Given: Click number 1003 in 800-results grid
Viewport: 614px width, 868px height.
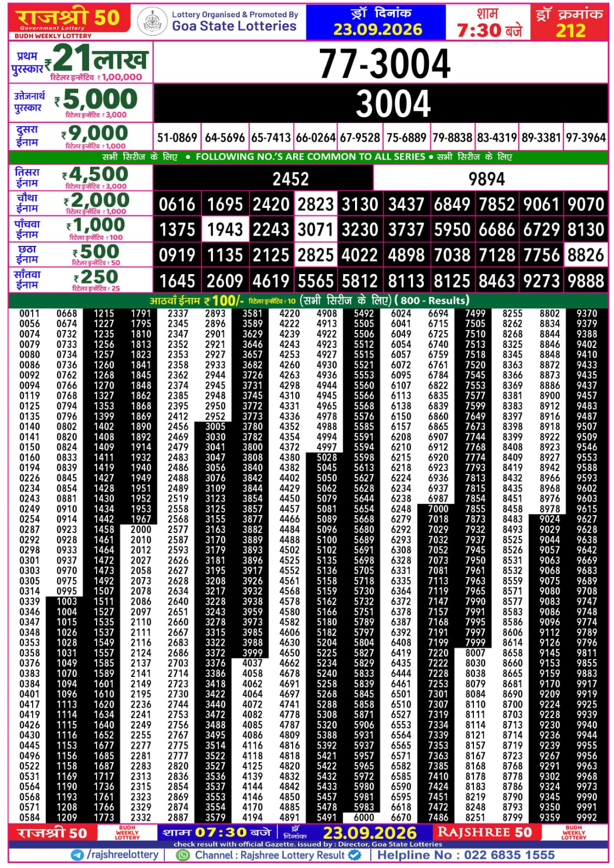Looking at the screenshot, I should pos(67,601).
